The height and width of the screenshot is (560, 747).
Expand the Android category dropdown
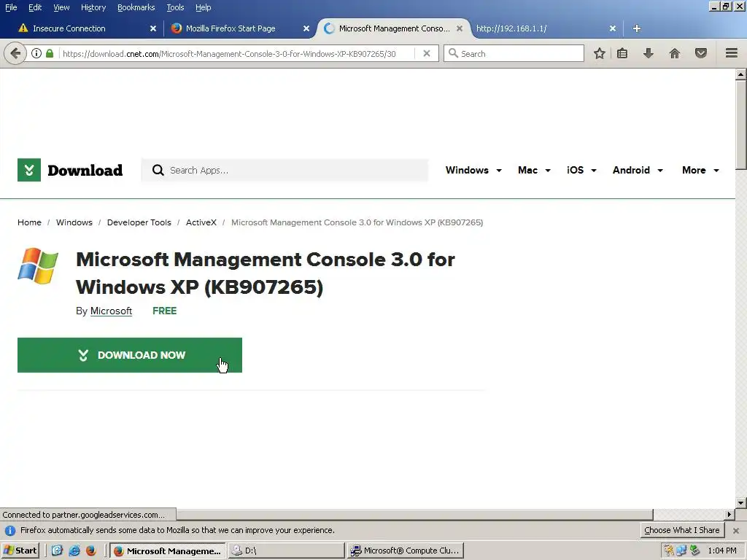click(x=638, y=170)
